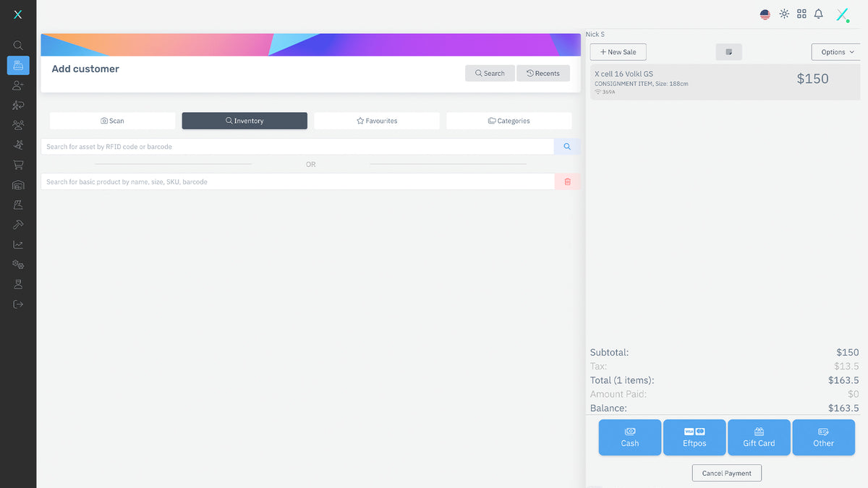The image size is (868, 488).
Task: Click the logout icon in sidebar
Action: point(18,304)
